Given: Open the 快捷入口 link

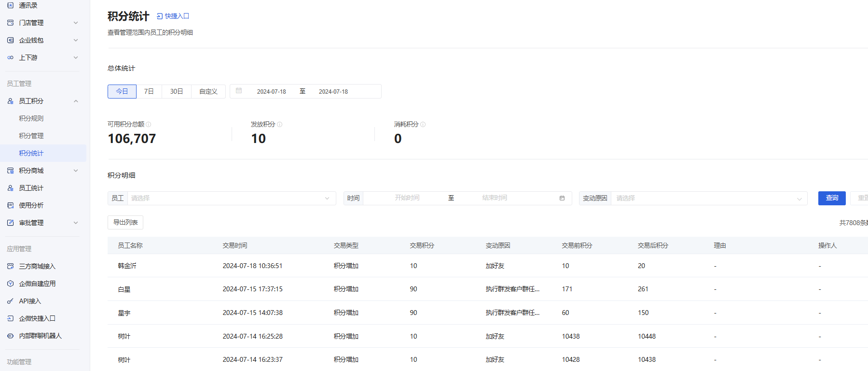Looking at the screenshot, I should tap(173, 16).
